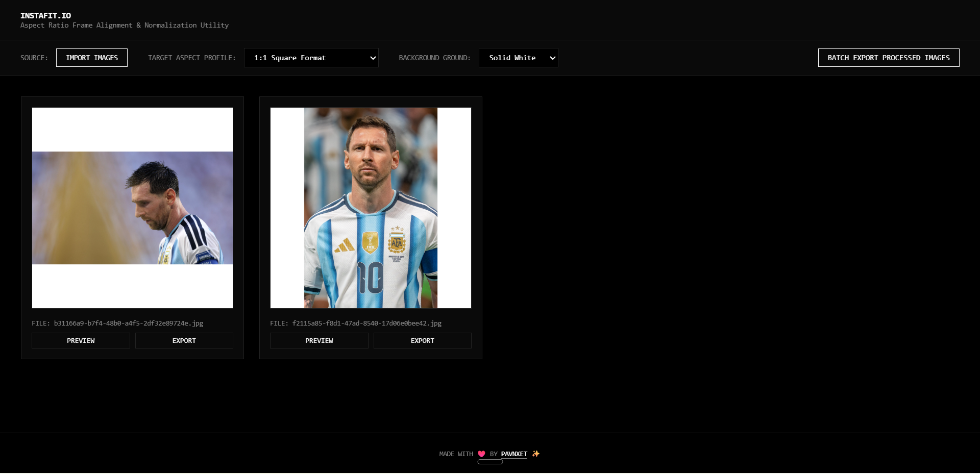Export the f2115a85 image
This screenshot has height=474, width=980.
[423, 340]
